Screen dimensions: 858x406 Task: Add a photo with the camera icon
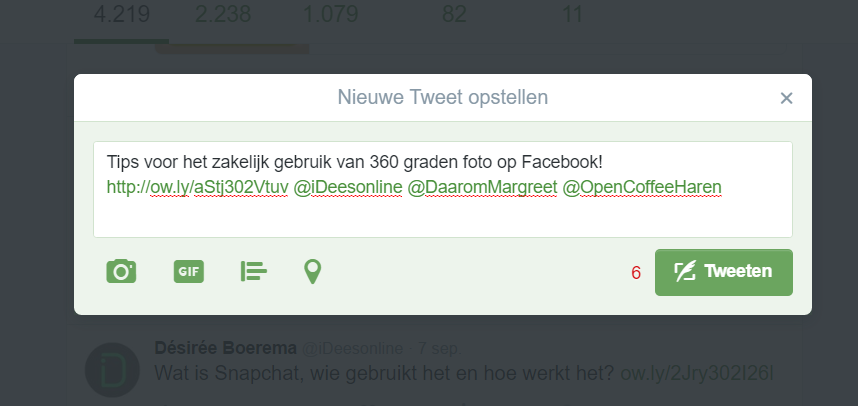(x=121, y=271)
